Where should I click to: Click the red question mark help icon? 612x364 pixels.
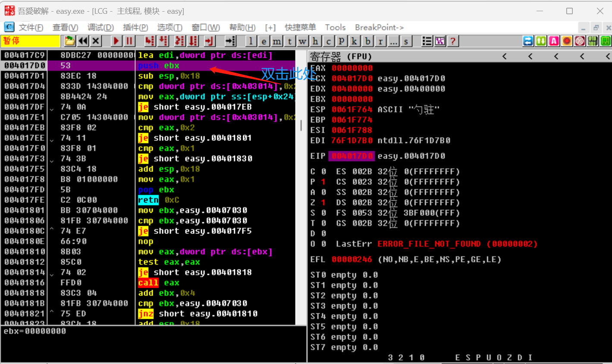(x=452, y=41)
